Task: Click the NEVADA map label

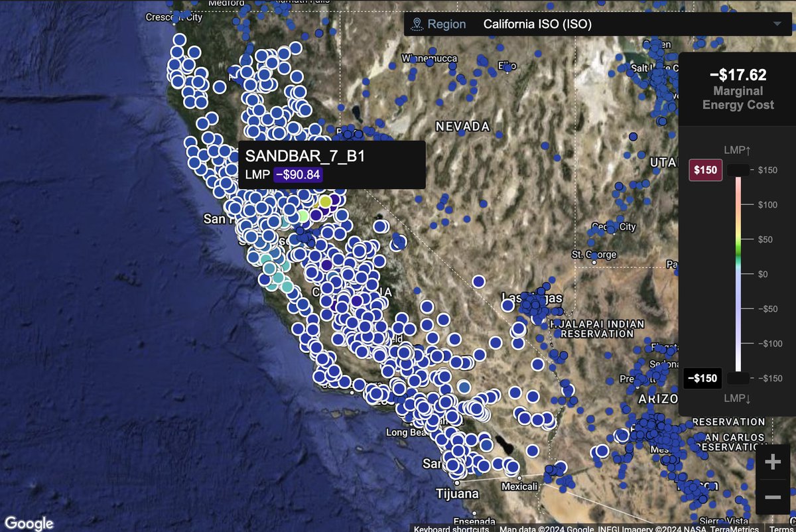Action: (462, 126)
